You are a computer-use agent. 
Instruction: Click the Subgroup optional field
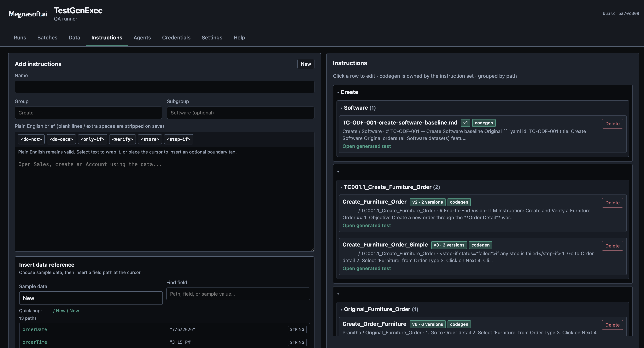tap(241, 113)
